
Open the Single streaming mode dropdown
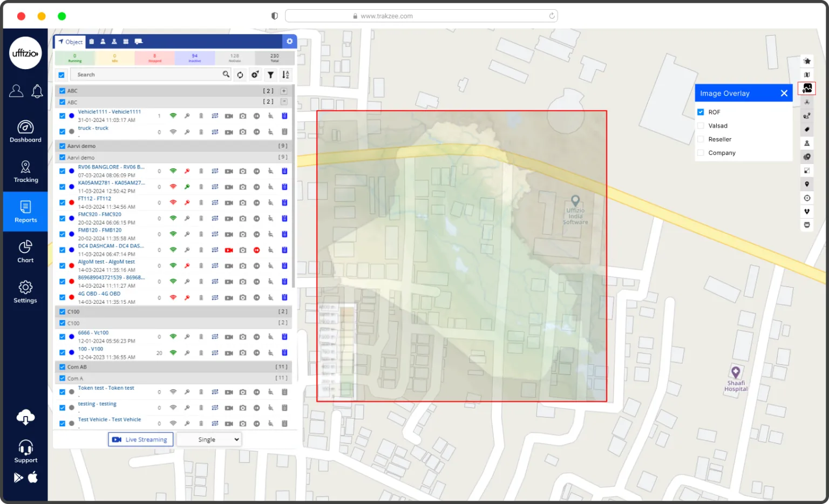pyautogui.click(x=208, y=440)
